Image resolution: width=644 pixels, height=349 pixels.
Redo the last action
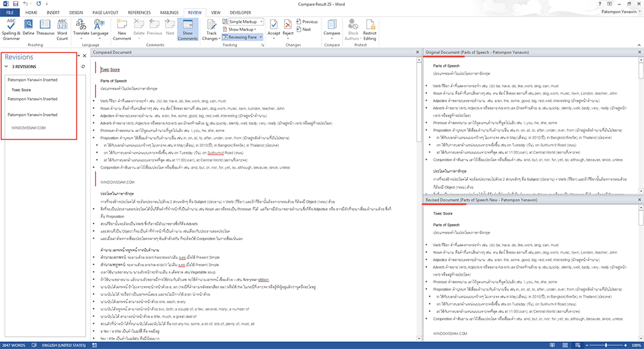pyautogui.click(x=39, y=4)
